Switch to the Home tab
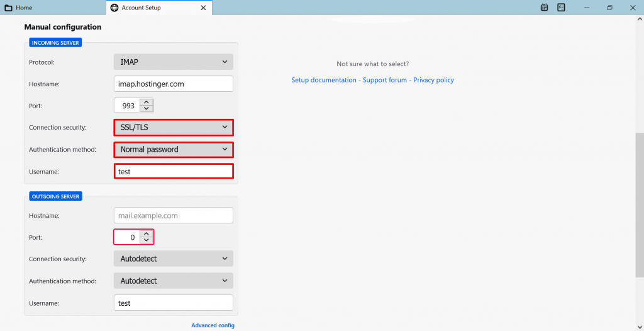 pos(24,8)
